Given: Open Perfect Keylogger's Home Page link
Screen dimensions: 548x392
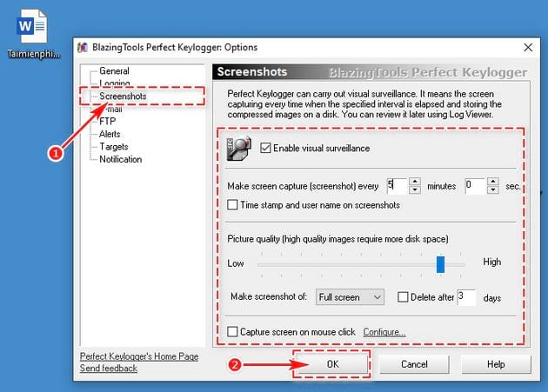Looking at the screenshot, I should (139, 356).
